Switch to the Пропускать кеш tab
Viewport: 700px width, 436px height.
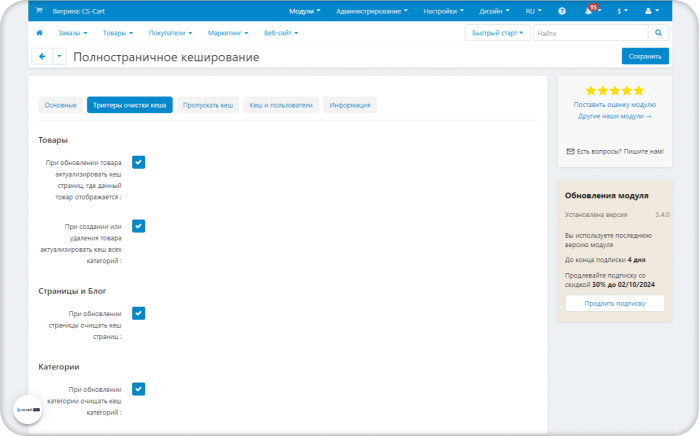208,105
